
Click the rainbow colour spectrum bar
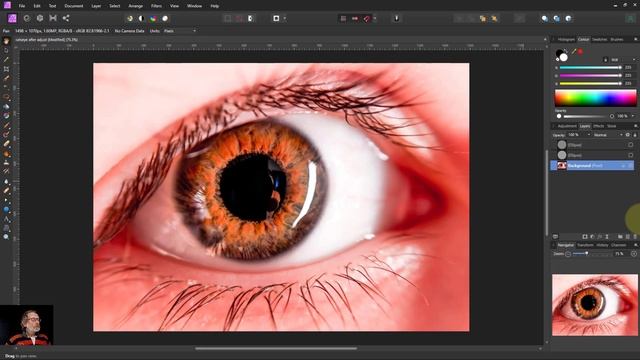pos(596,98)
